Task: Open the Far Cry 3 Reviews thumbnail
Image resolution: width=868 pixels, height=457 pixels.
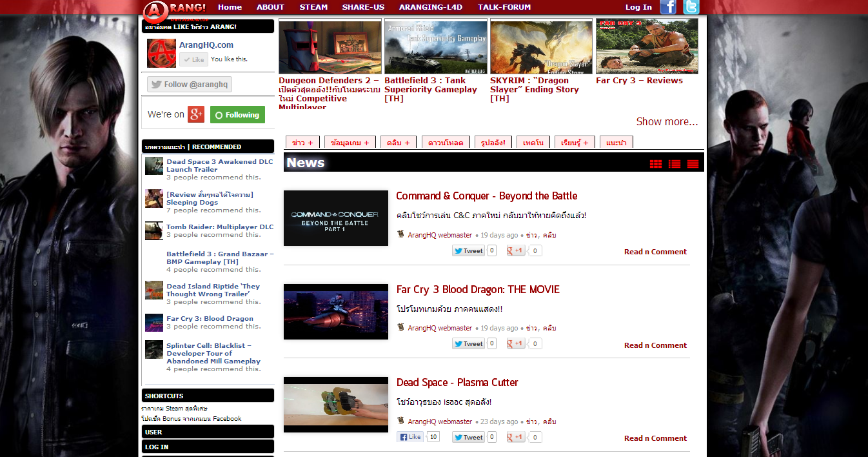Action: [647, 46]
